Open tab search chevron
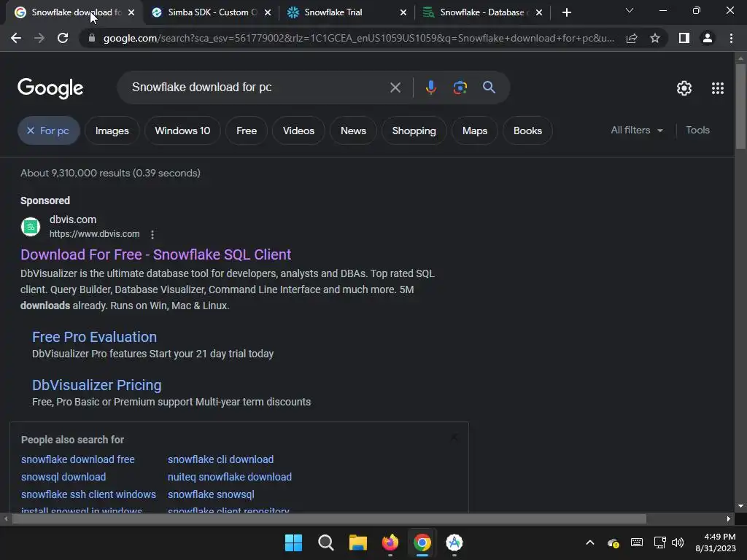Viewport: 747px width, 560px height. pos(630,10)
